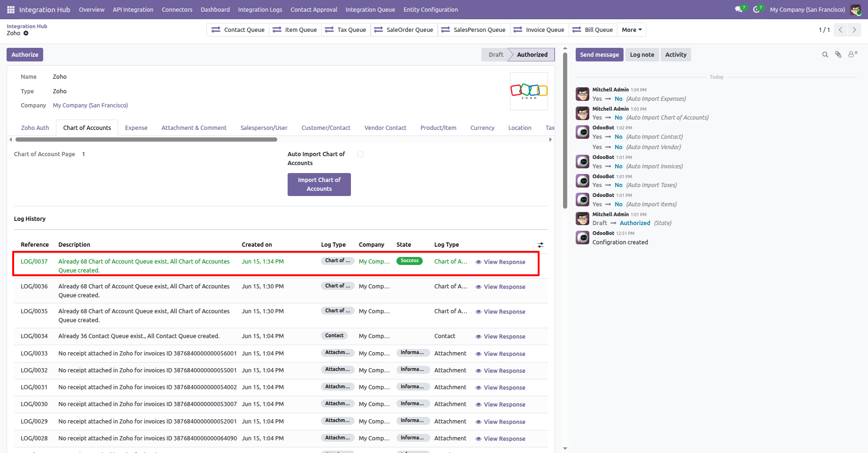Open the Overview menu
Viewport: 868px width, 453px height.
coord(91,9)
